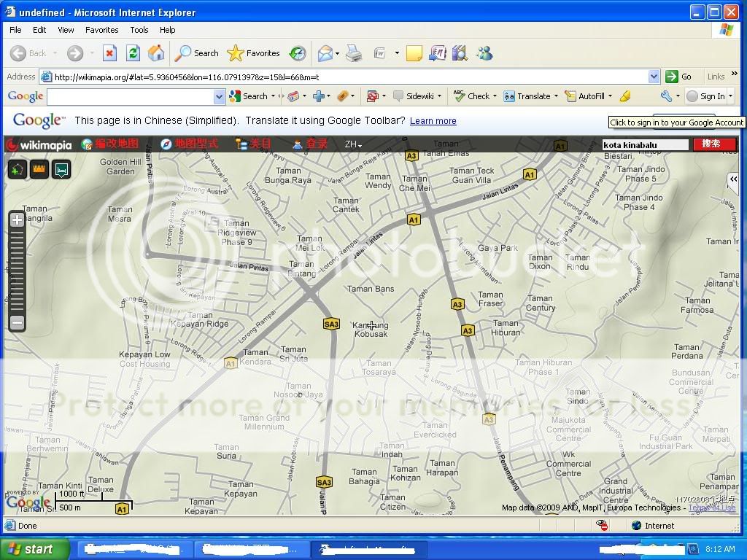Open the Favorites menu
The image size is (747, 560).
pyautogui.click(x=101, y=30)
